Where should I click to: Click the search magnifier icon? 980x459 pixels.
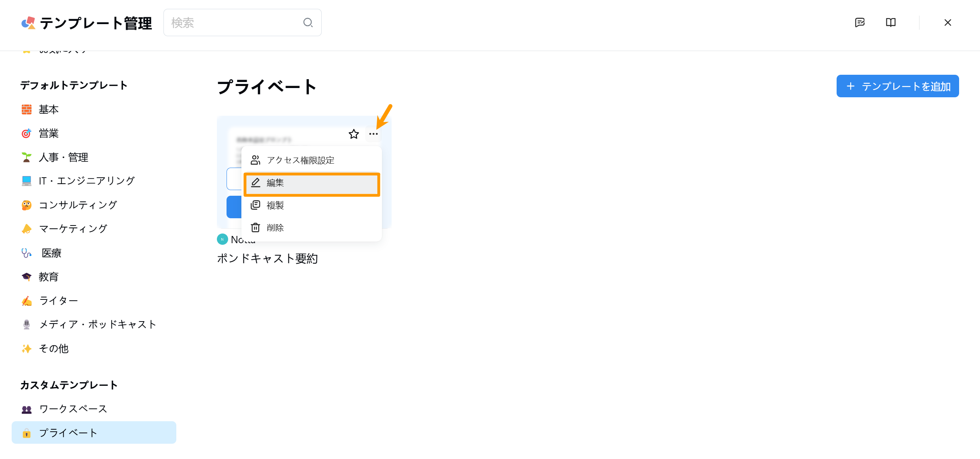click(308, 23)
